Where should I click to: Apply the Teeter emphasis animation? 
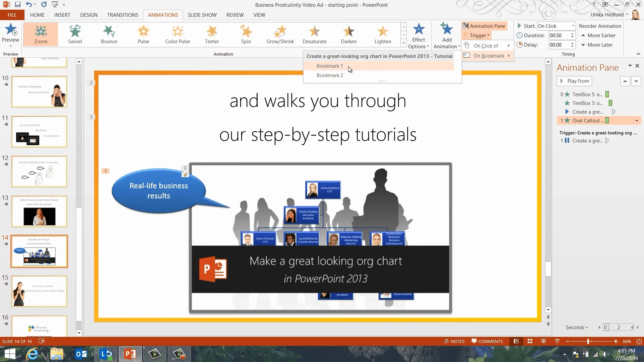(212, 34)
